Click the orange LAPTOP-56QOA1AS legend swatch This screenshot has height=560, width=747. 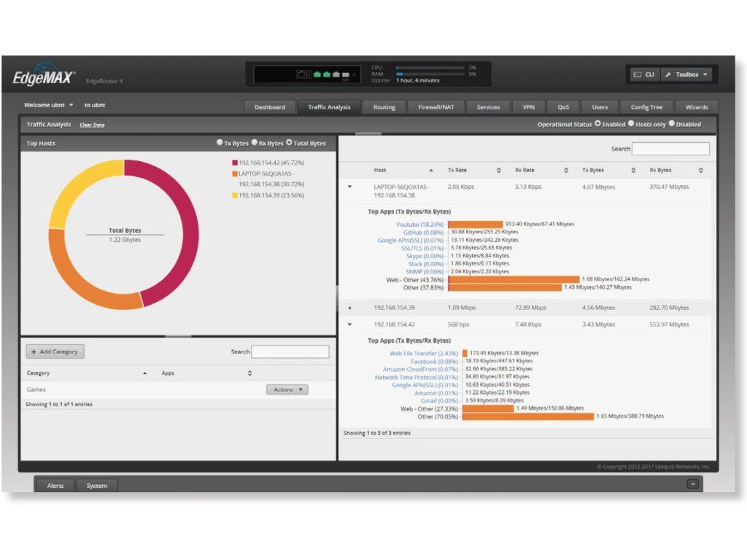(x=235, y=174)
